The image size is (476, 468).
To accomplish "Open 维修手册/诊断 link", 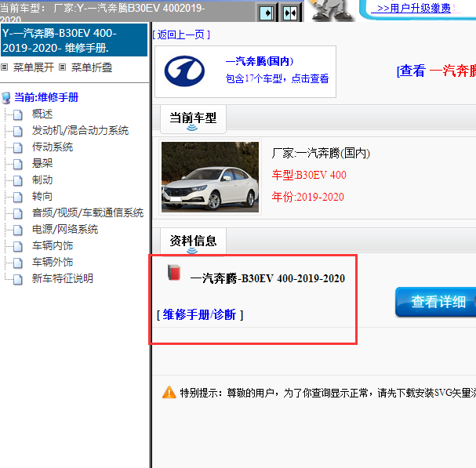I will pyautogui.click(x=199, y=314).
